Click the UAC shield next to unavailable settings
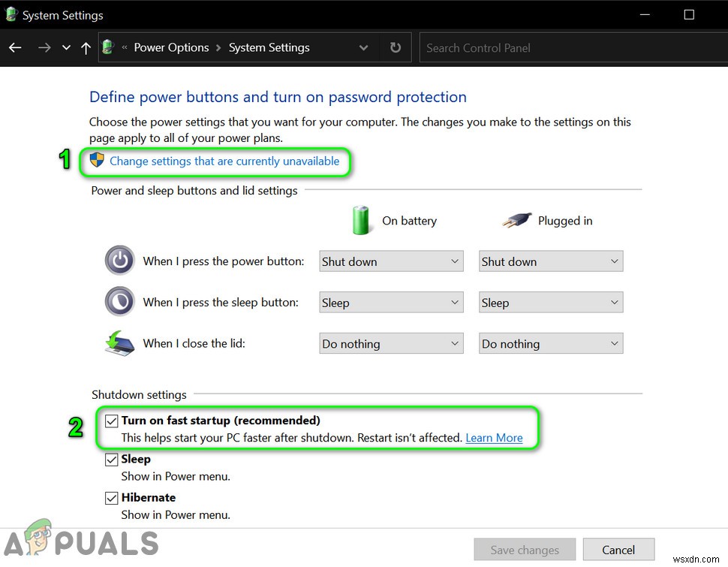The image size is (728, 567). pos(96,160)
